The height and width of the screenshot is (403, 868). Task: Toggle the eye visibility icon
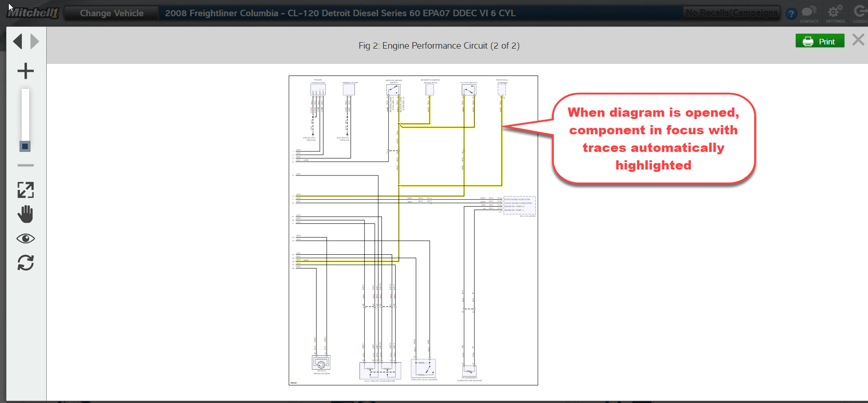[25, 239]
